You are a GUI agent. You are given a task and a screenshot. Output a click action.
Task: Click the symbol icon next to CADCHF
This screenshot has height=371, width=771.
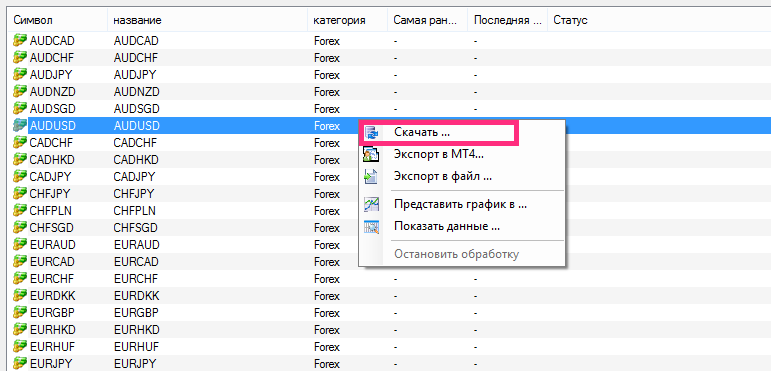[20, 143]
